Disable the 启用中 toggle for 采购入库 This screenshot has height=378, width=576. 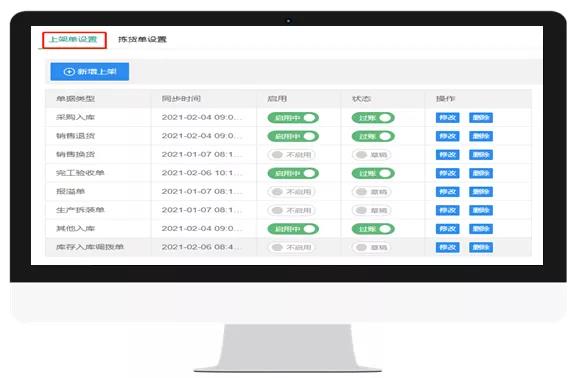coord(293,118)
